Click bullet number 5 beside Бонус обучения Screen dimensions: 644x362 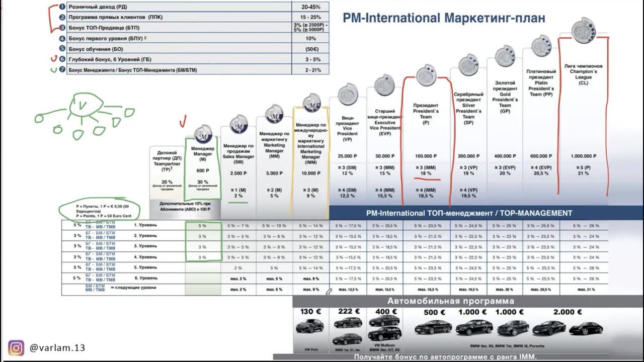(62, 49)
